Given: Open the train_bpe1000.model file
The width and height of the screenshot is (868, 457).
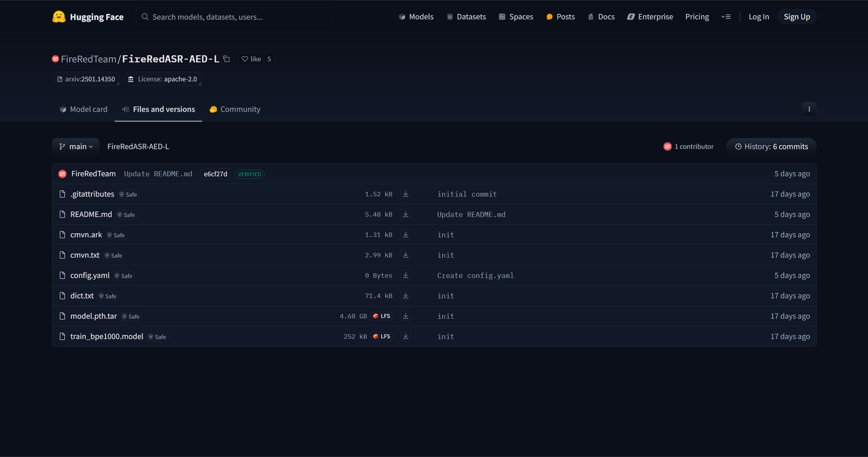Looking at the screenshot, I should point(107,336).
